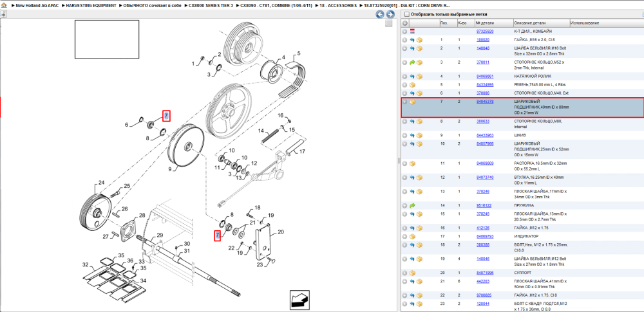Click green arrow icon for part 370011
The width and height of the screenshot is (644, 312).
coord(412,62)
